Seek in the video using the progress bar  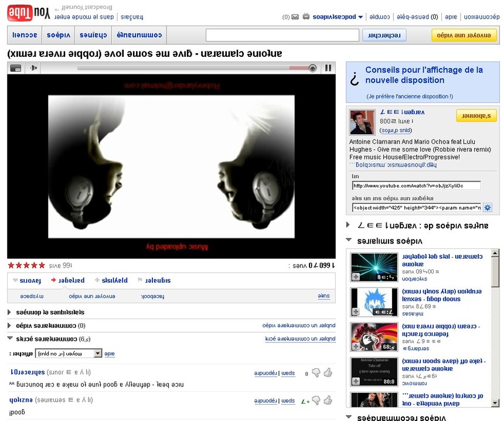point(193,67)
